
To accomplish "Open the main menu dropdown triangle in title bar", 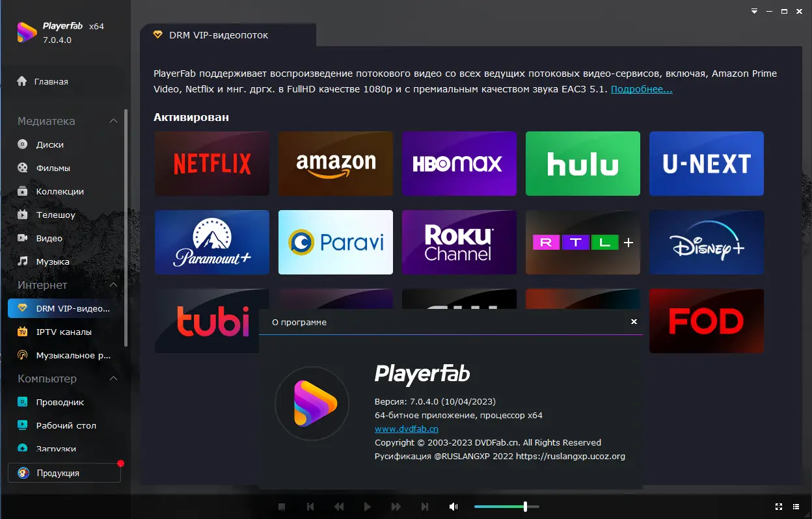I will coord(754,12).
